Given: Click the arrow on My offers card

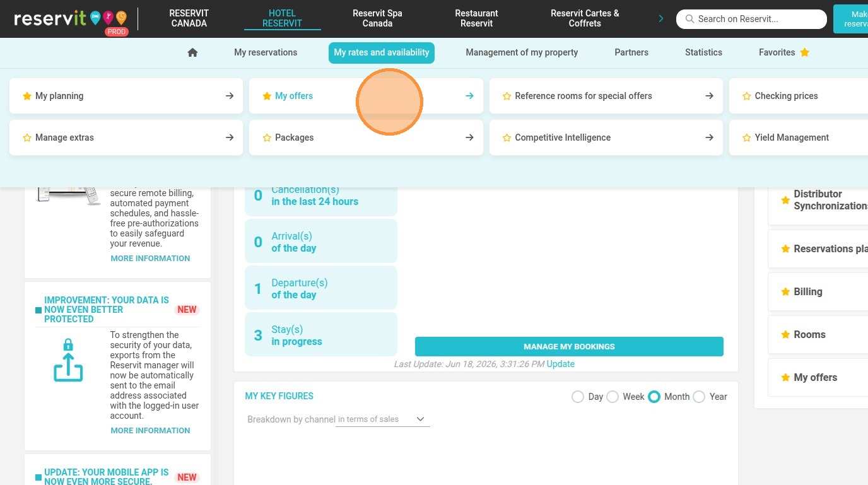Looking at the screenshot, I should tap(469, 96).
